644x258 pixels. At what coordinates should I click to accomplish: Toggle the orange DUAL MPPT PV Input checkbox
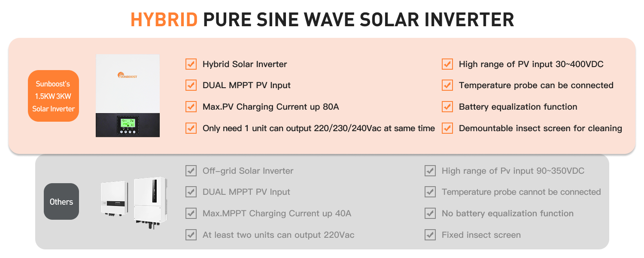coord(191,85)
